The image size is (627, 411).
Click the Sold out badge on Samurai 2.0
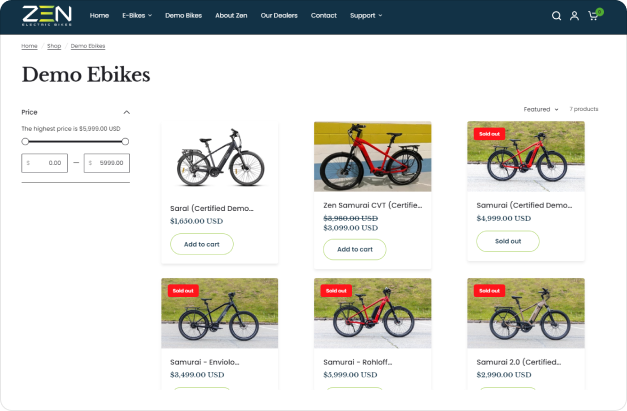[x=489, y=291]
